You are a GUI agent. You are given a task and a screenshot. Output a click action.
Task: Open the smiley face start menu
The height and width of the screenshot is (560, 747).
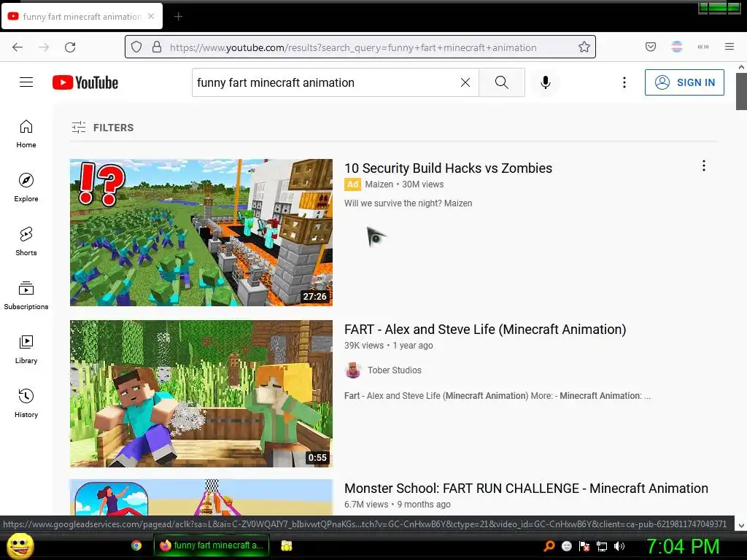(20, 545)
